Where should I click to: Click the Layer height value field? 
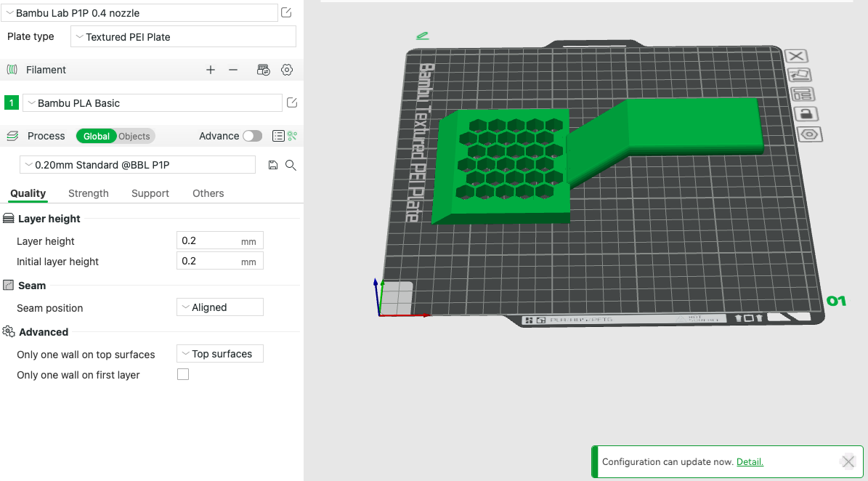tap(220, 240)
